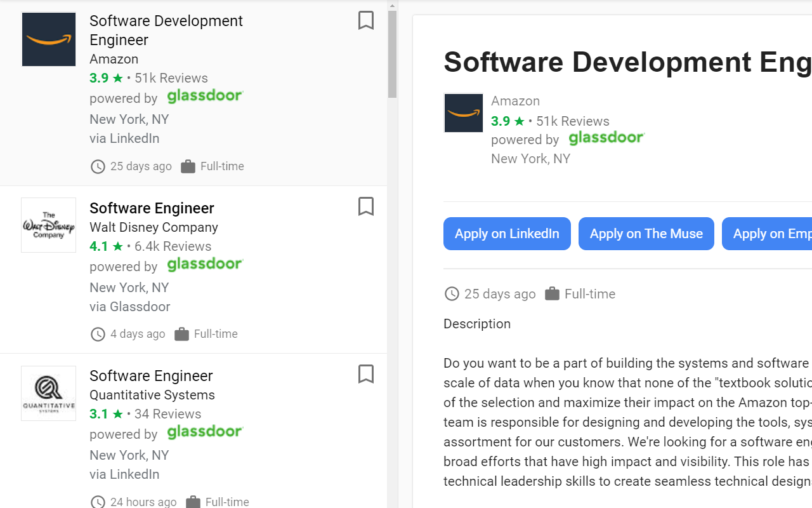The width and height of the screenshot is (812, 508).
Task: Click '4.1' rating on Disney card
Action: 99,246
